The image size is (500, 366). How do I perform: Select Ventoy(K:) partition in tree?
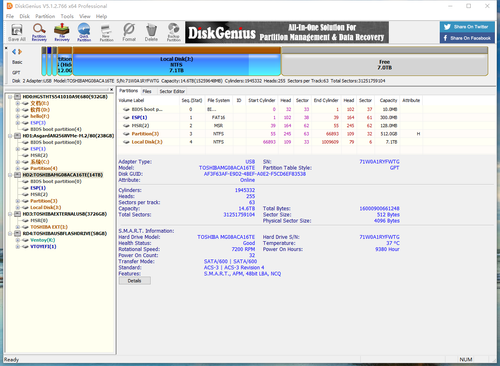[42, 240]
